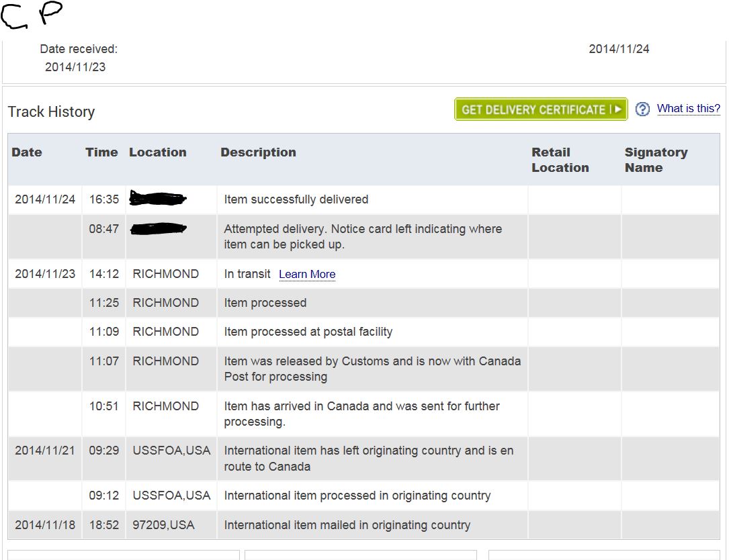This screenshot has height=560, width=729.
Task: Click the blue question mark help icon
Action: coord(642,109)
